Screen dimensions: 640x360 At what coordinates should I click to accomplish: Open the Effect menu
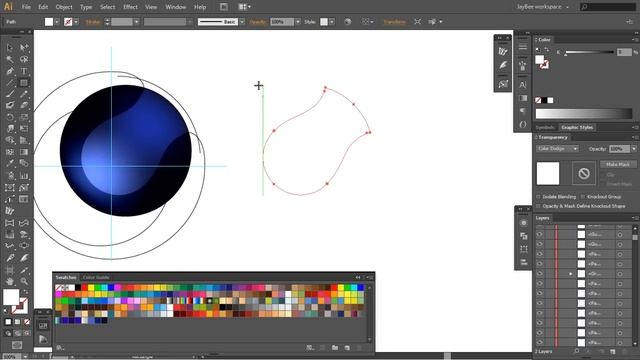pyautogui.click(x=130, y=7)
